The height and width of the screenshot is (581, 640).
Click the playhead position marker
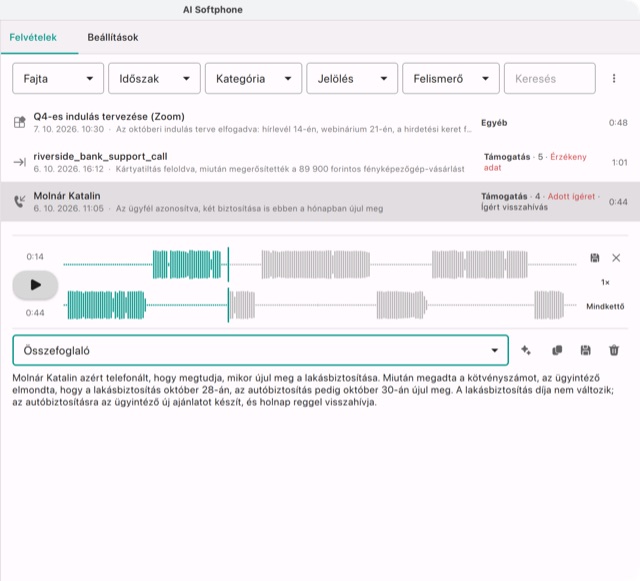228,285
